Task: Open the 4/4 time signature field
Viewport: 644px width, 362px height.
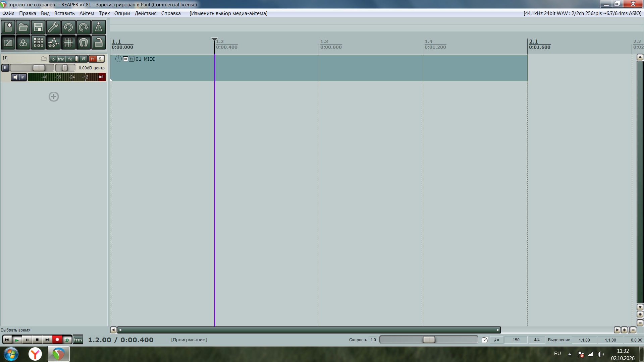Action: (x=537, y=340)
